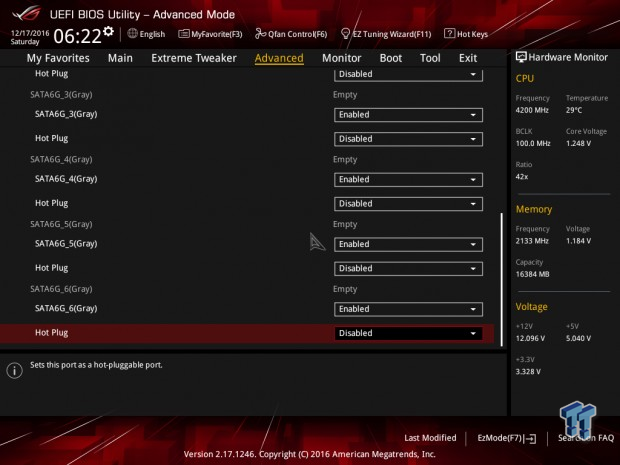Screen dimensions: 620x465
Task: Open the Tool tab
Action: coord(430,58)
